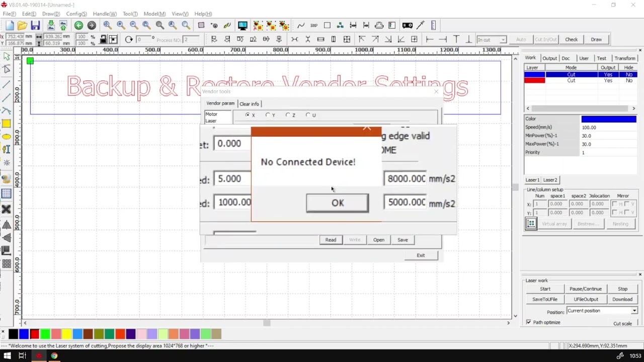Click the 1000.00 speed input field

233,202
